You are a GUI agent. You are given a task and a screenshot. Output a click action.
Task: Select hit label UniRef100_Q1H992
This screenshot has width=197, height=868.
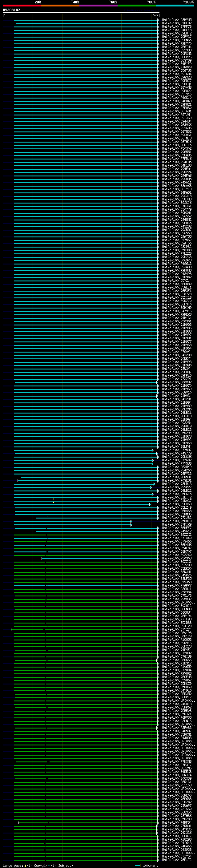[x=177, y=440]
